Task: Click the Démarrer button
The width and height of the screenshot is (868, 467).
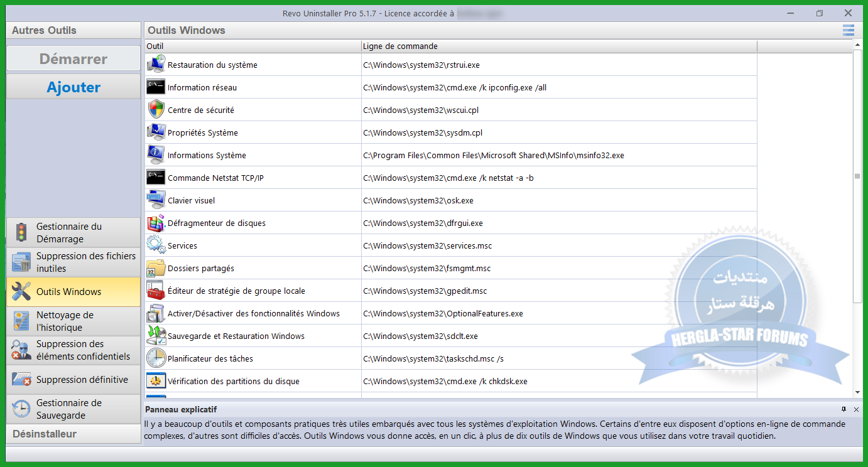Action: pyautogui.click(x=73, y=59)
